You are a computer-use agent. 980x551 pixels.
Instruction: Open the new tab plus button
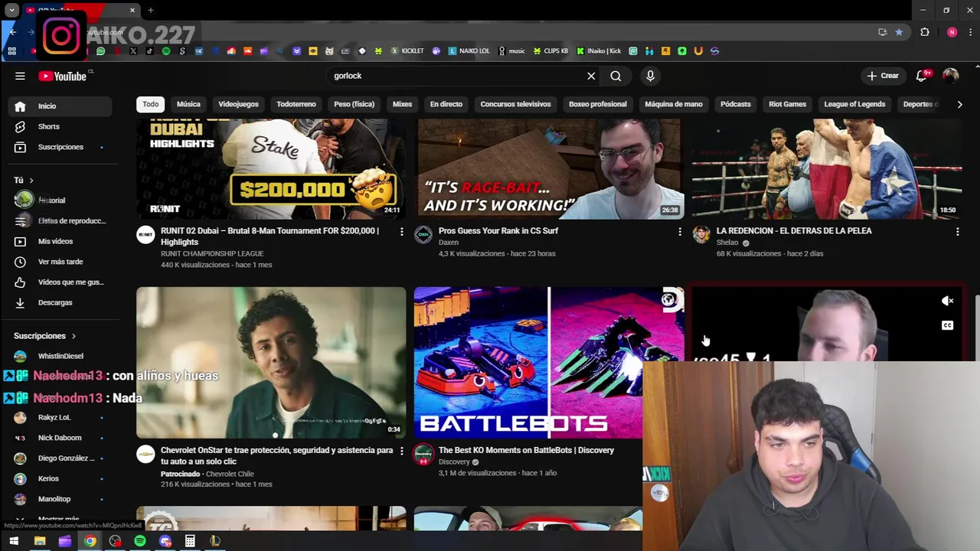tap(151, 11)
